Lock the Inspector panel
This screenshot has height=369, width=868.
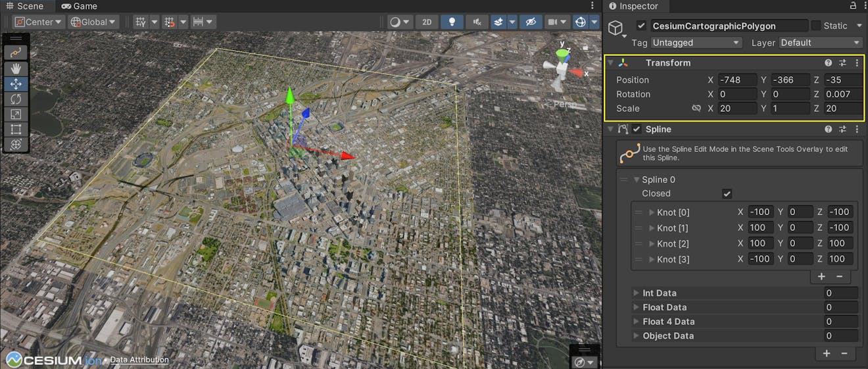tap(853, 6)
